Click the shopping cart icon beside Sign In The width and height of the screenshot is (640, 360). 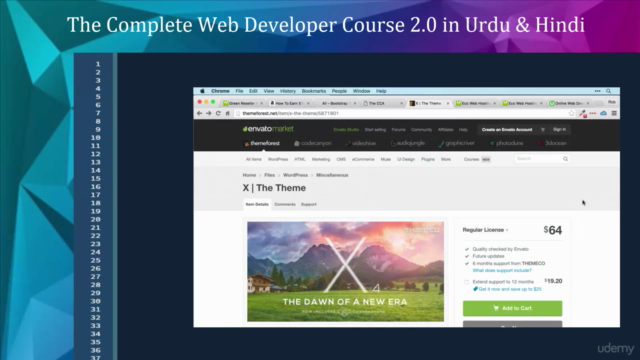pos(542,129)
